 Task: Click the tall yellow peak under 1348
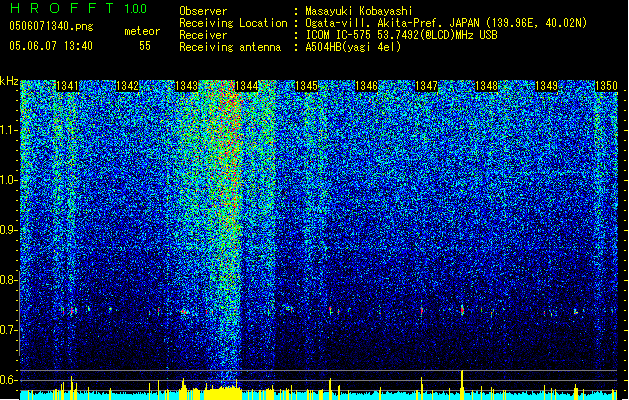[x=462, y=385]
